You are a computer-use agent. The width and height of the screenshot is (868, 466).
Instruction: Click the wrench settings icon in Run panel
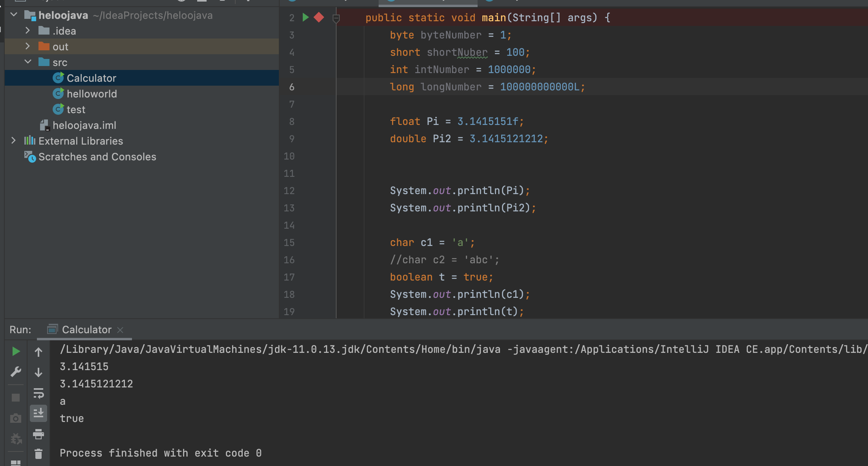pyautogui.click(x=16, y=372)
